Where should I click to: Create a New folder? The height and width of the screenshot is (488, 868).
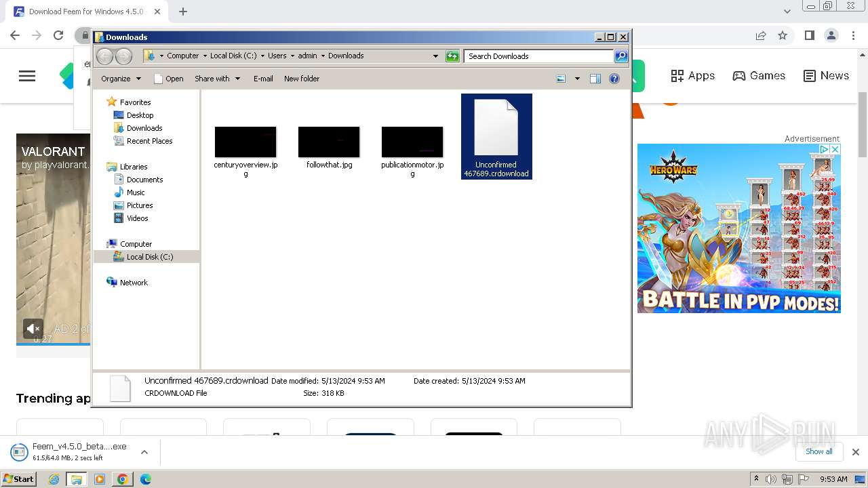coord(302,79)
